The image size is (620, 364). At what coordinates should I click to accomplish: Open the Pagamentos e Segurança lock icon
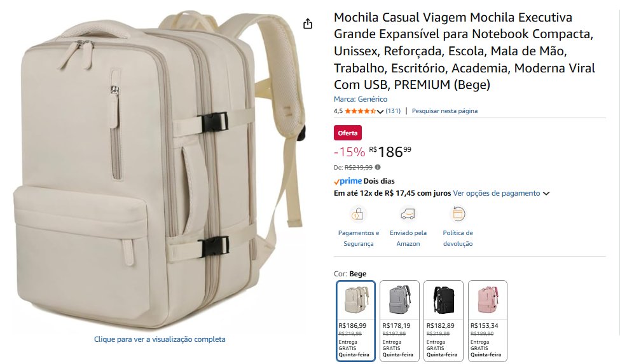coord(358,214)
